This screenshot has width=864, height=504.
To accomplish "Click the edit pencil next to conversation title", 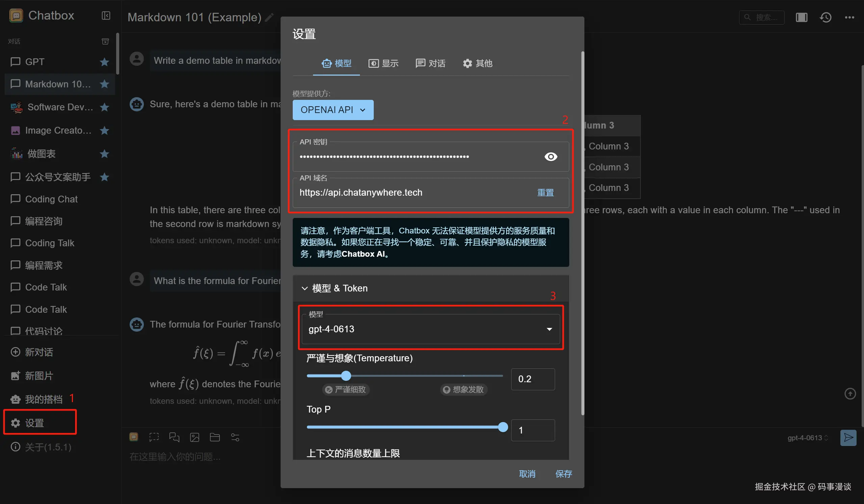I will tap(269, 17).
